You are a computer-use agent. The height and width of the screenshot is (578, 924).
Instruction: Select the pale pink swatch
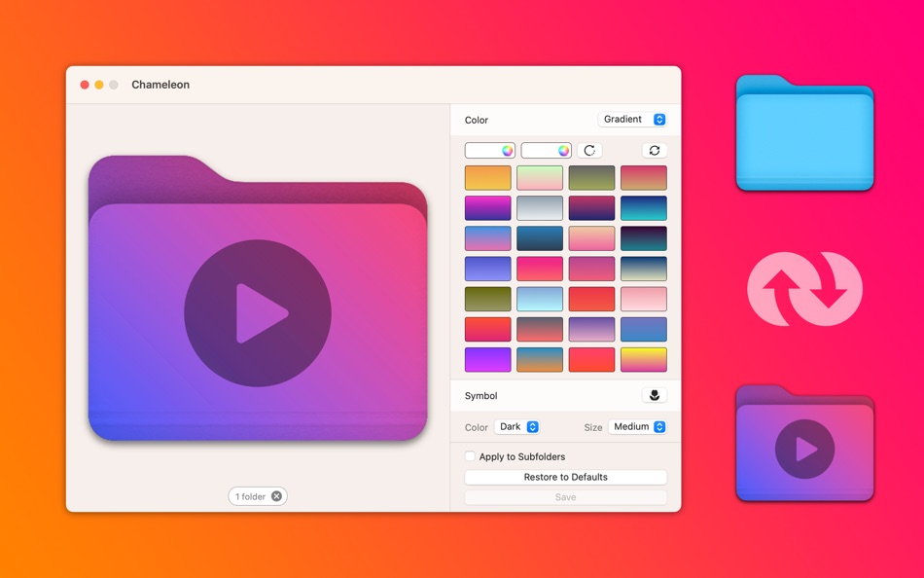(644, 299)
